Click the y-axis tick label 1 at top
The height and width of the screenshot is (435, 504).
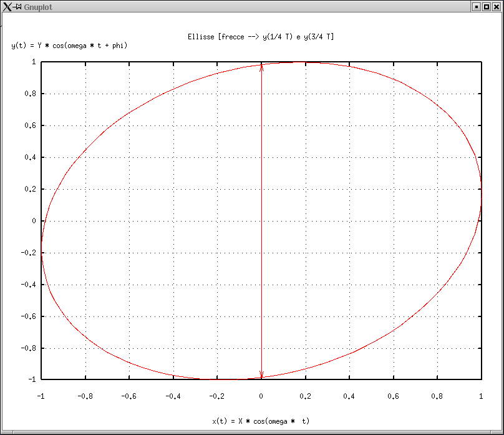pyautogui.click(x=34, y=62)
